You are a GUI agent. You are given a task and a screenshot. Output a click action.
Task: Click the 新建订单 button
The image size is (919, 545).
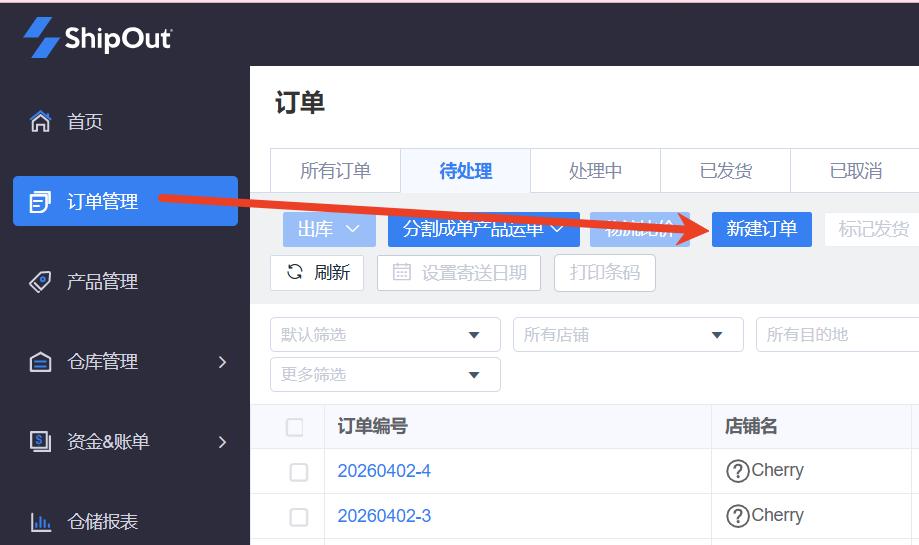point(761,229)
